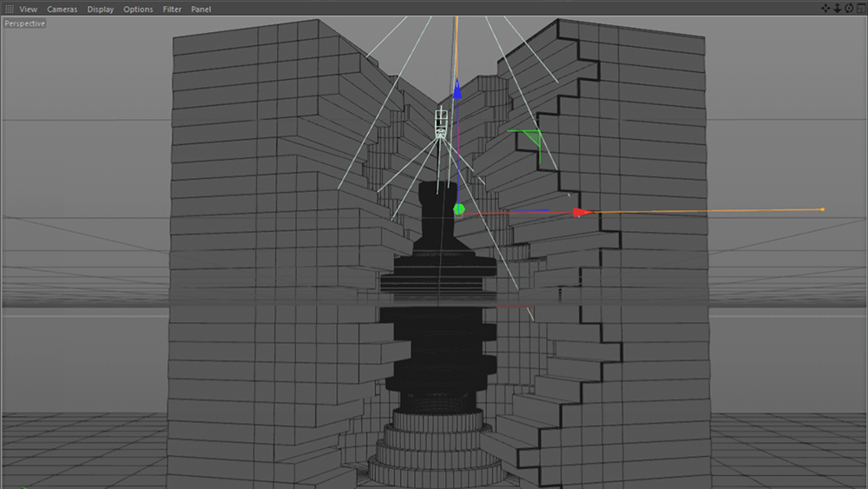Open the View menu
Screen dimensions: 868x489
(x=28, y=10)
